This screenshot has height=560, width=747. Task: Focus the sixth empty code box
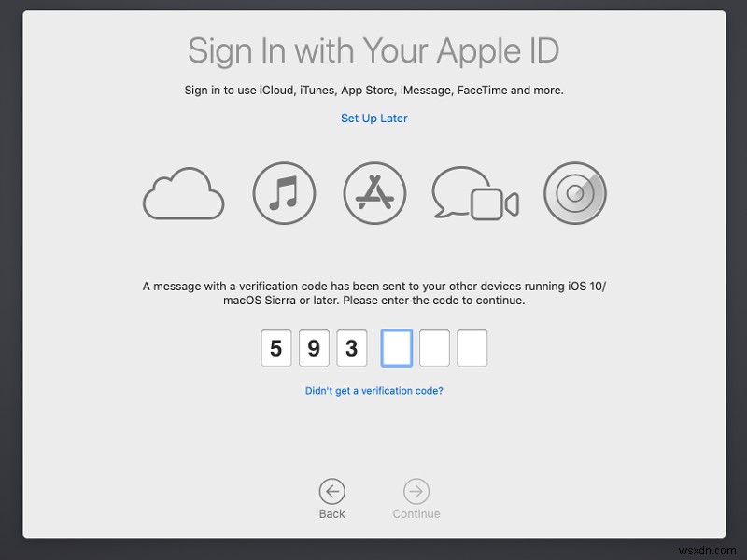point(472,348)
